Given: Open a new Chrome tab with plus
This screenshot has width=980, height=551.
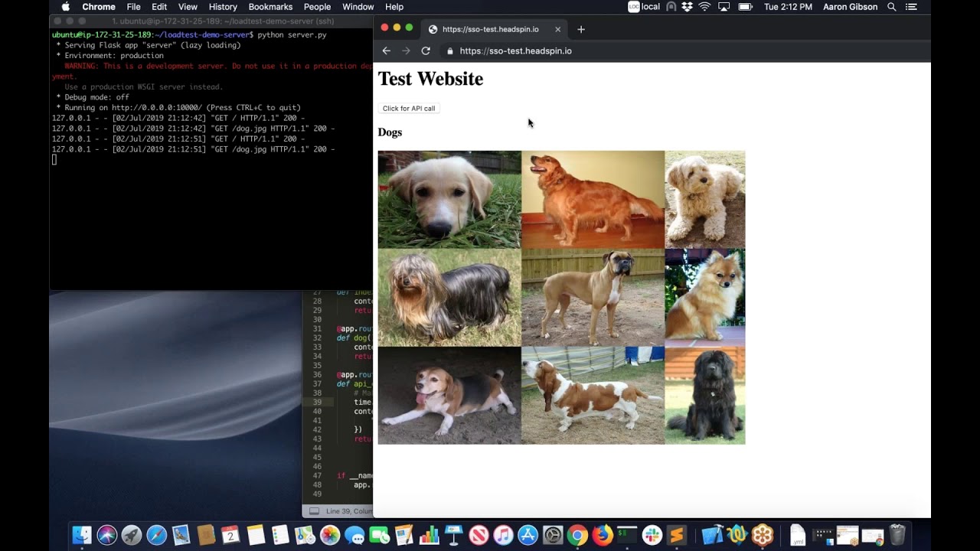Looking at the screenshot, I should (x=581, y=29).
